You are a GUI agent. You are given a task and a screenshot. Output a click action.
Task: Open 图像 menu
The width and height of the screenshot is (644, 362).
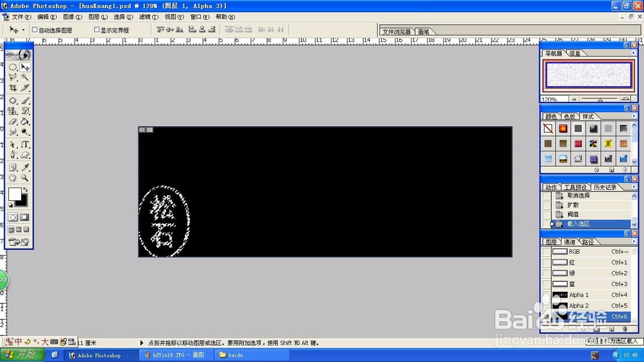(x=72, y=17)
